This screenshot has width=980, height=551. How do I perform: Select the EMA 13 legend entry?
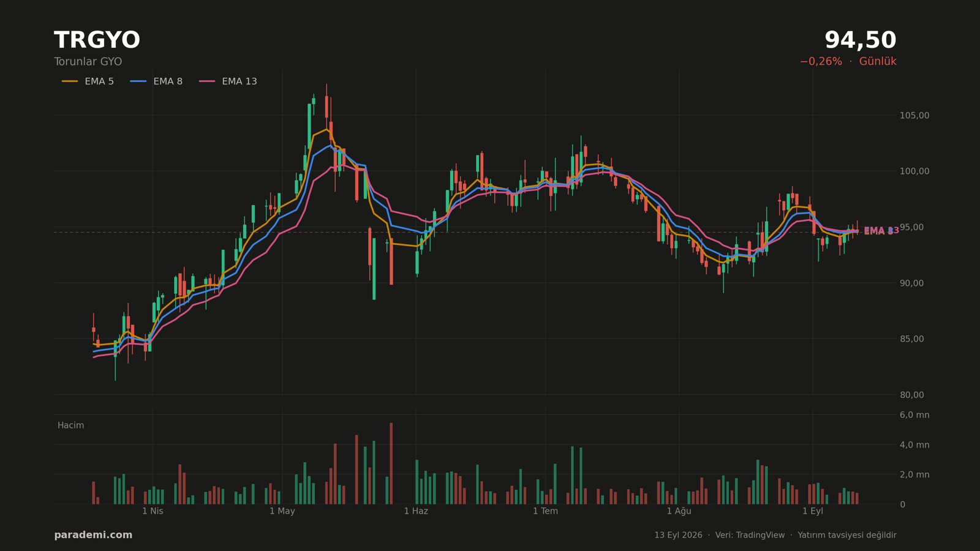click(228, 81)
